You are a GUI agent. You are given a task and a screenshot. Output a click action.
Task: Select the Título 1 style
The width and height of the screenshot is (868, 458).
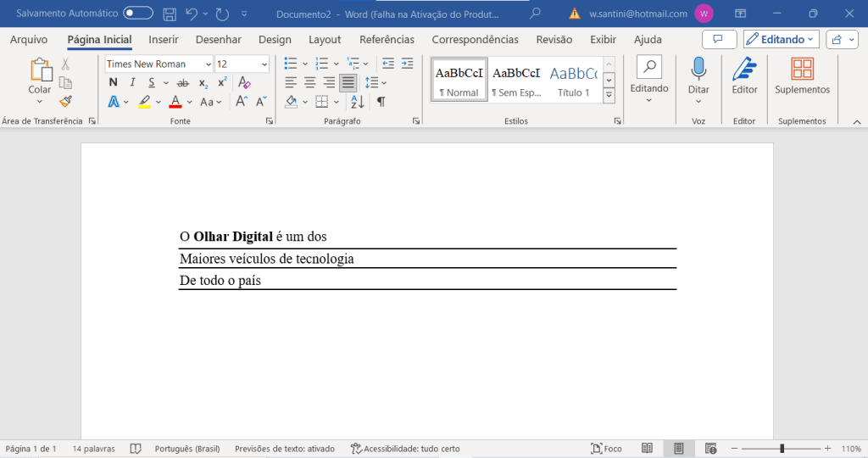tap(574, 81)
